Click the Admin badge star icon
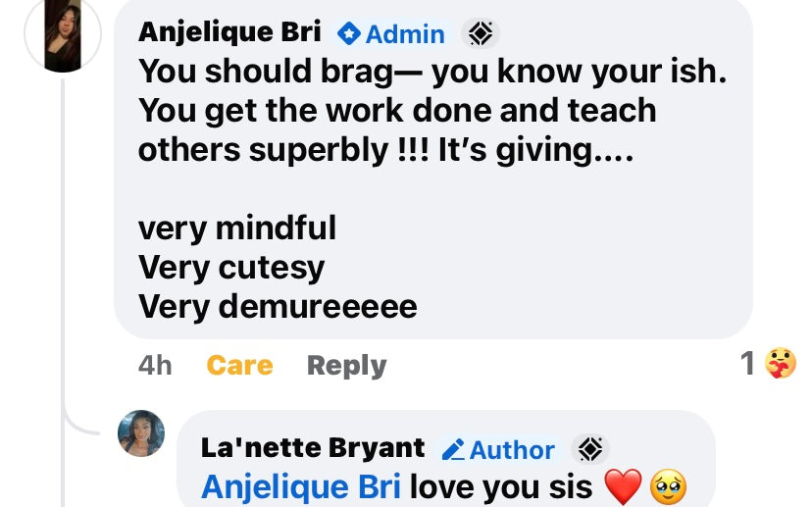Viewport: 812px width, 507px height. 349,33
